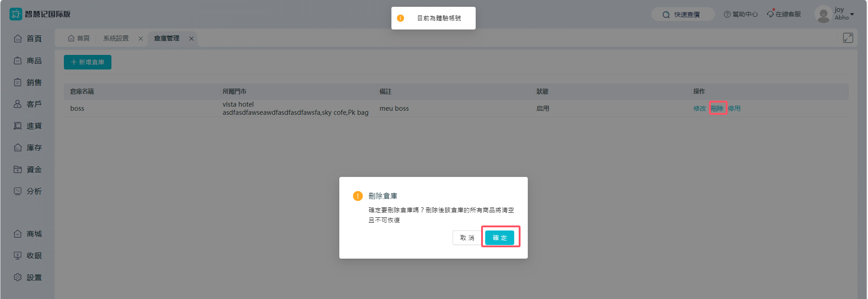The image size is (868, 299).
Task: Click the 首頁 home icon in sidebar
Action: 18,39
